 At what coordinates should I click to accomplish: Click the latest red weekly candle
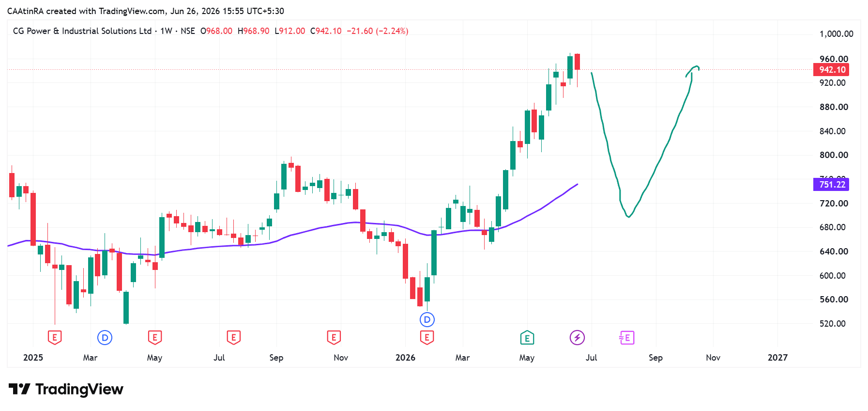577,62
